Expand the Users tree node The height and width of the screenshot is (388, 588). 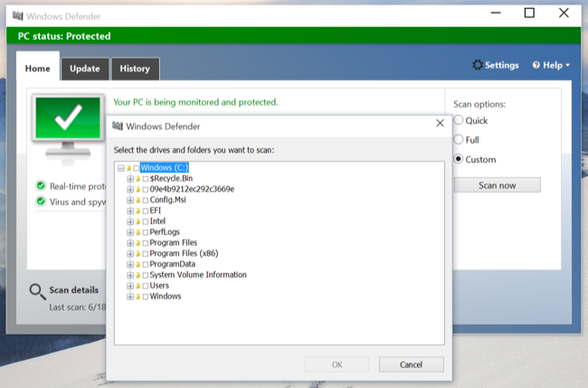(130, 286)
